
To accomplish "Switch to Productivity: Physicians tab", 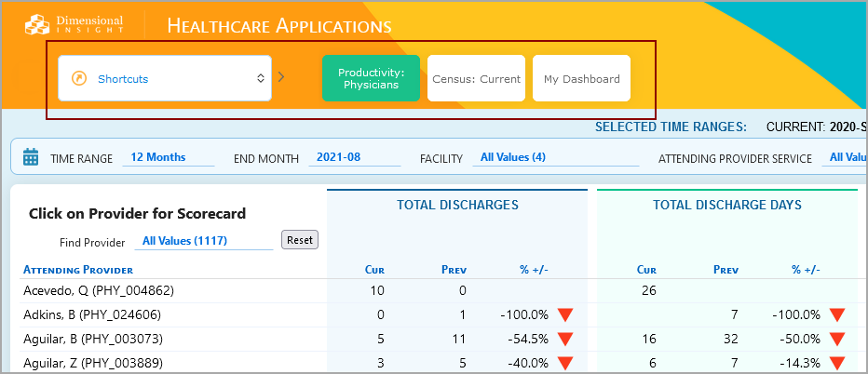I will click(371, 78).
